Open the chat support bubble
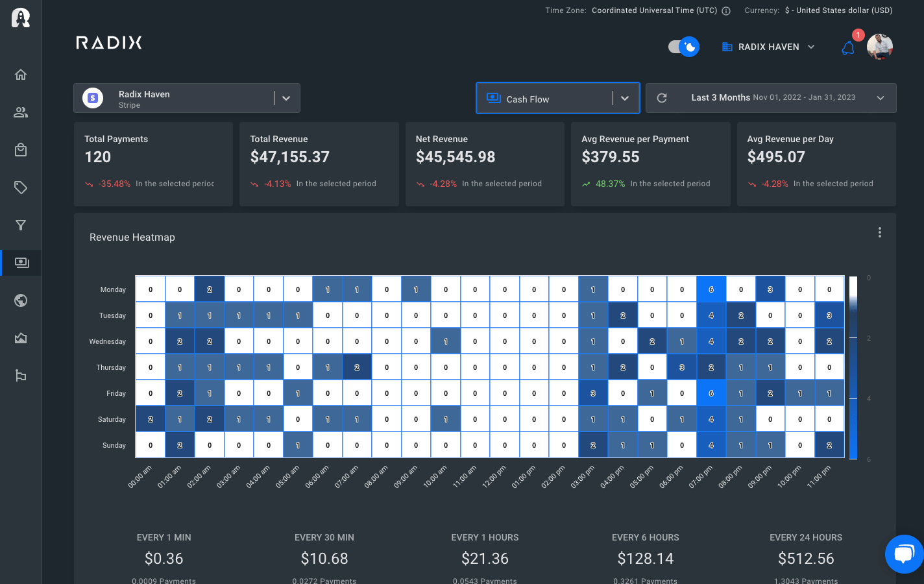 click(904, 554)
